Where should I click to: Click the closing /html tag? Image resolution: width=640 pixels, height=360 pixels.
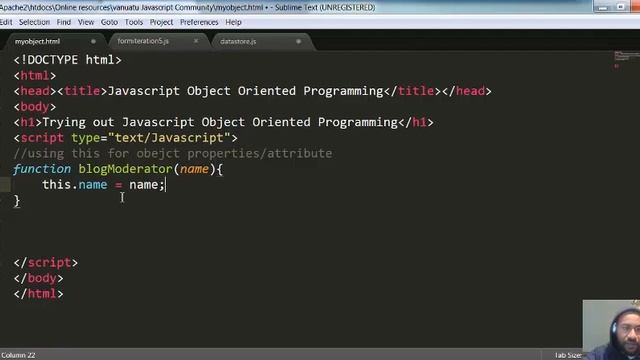[x=38, y=293]
